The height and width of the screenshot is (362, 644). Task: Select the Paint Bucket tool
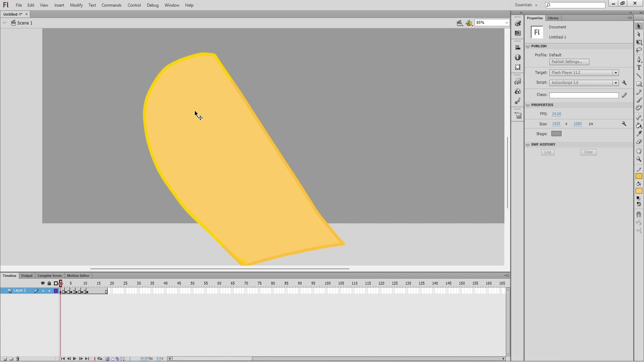click(x=639, y=125)
